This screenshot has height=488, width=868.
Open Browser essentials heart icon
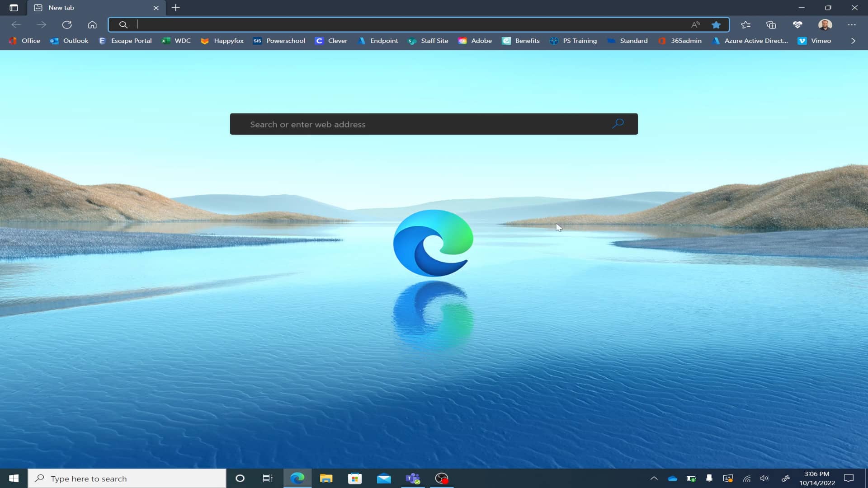point(798,25)
